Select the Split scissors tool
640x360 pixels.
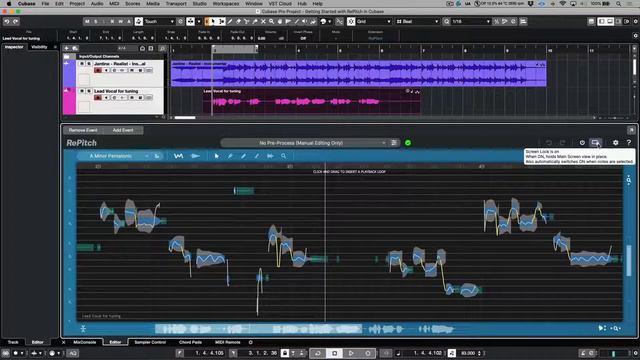tap(247, 21)
